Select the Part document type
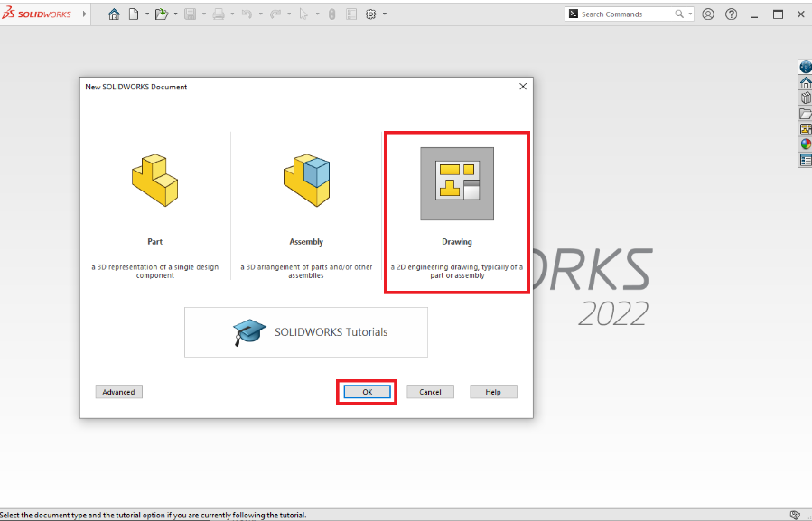 (x=154, y=208)
